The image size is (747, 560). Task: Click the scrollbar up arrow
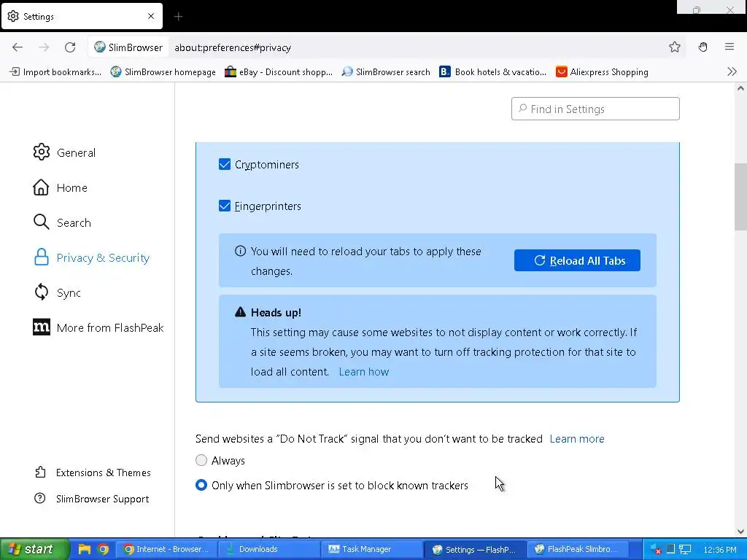point(740,88)
